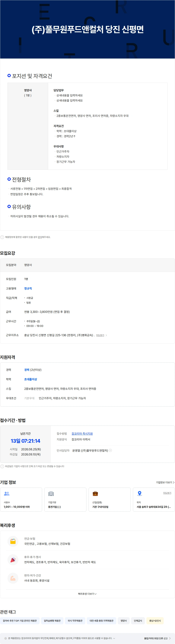
Task: Click the 연차제도, 경조휴가 benefits text
Action: (60, 562)
